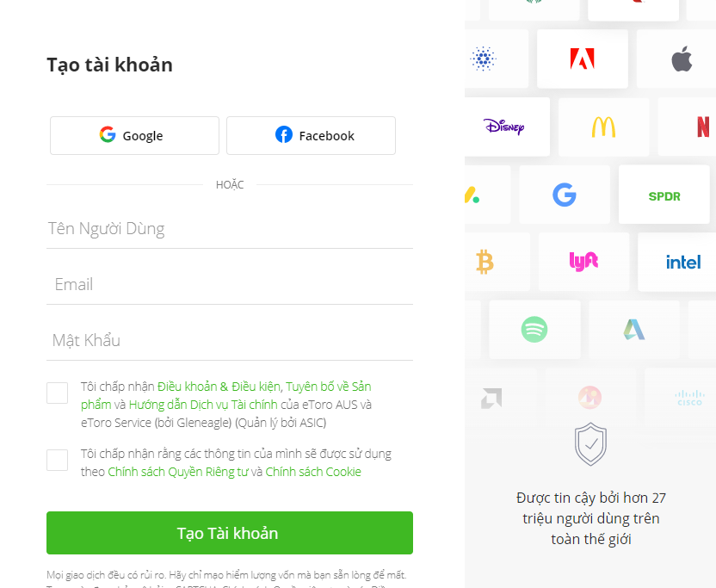Sign up with the Google button

[x=135, y=136]
